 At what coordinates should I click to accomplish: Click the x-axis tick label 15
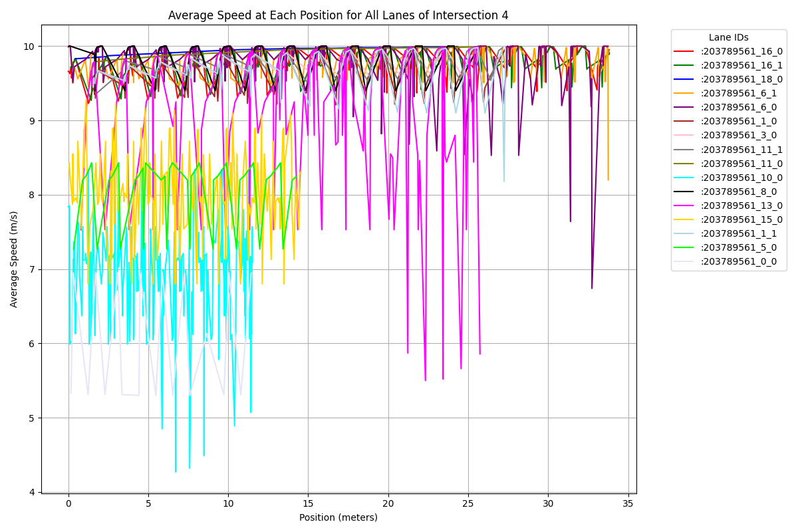309,504
